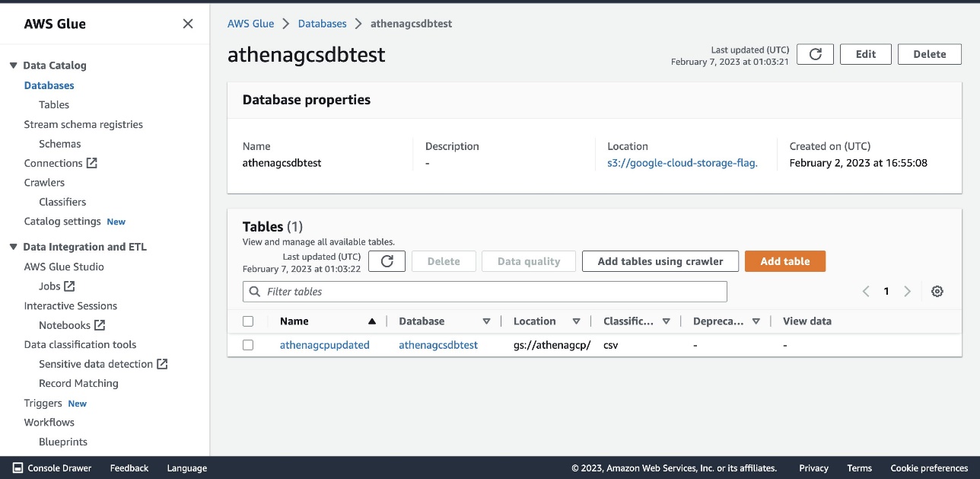This screenshot has width=980, height=479.
Task: Open the s3://google-cloud-storage-flag location link
Action: point(682,162)
